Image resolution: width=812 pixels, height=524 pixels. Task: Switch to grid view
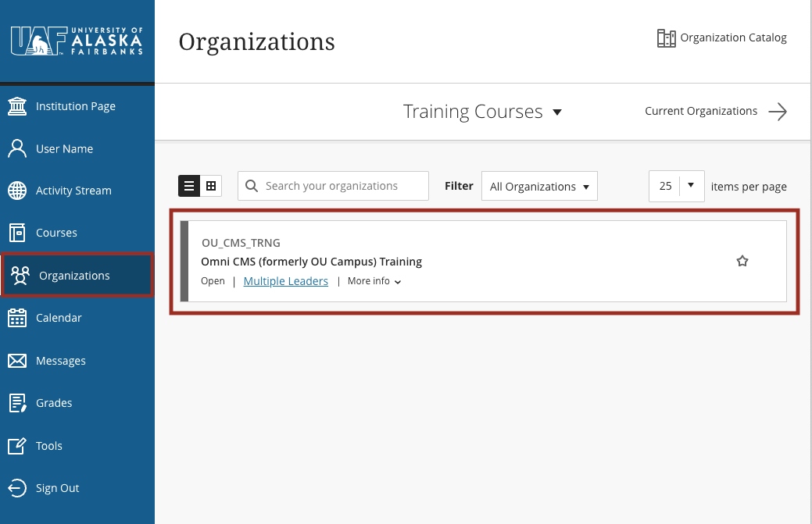(x=211, y=186)
